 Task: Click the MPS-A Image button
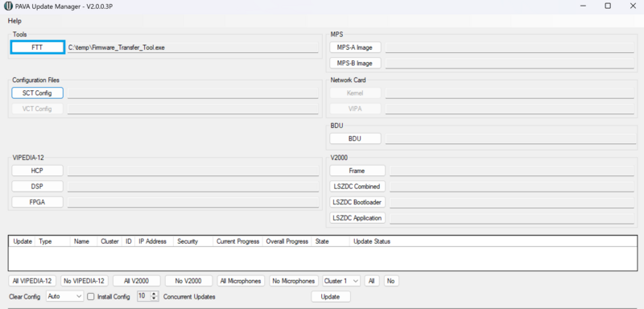pos(355,47)
